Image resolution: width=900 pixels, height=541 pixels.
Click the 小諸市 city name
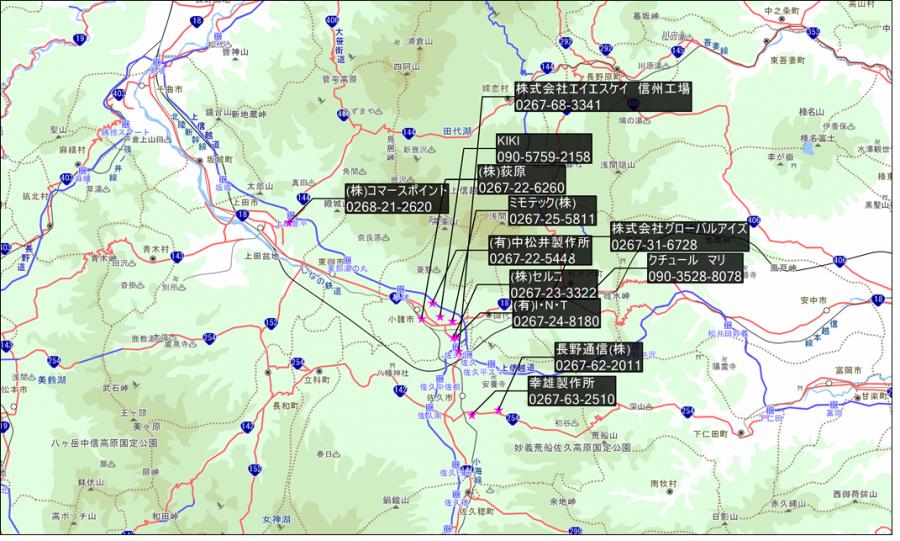tap(401, 319)
